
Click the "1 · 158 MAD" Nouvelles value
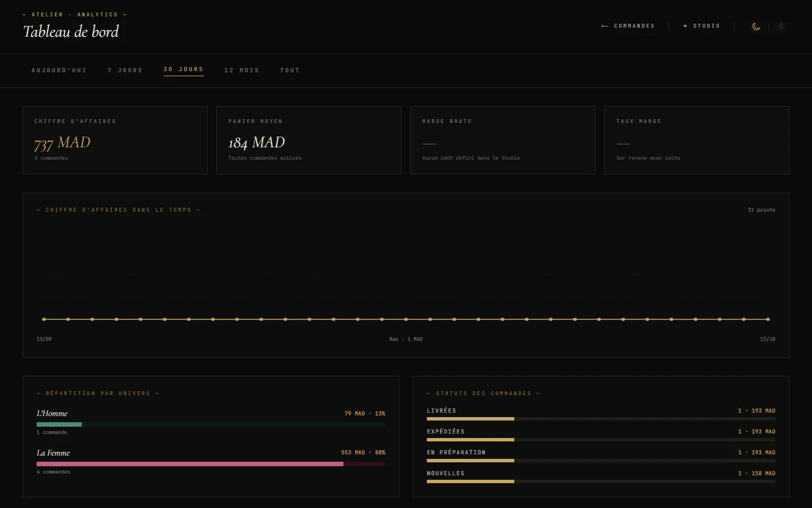[757, 474]
